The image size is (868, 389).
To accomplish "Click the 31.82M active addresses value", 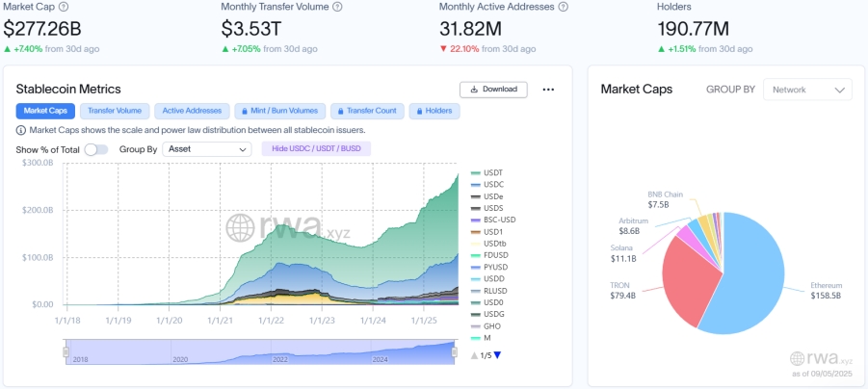I will click(469, 29).
